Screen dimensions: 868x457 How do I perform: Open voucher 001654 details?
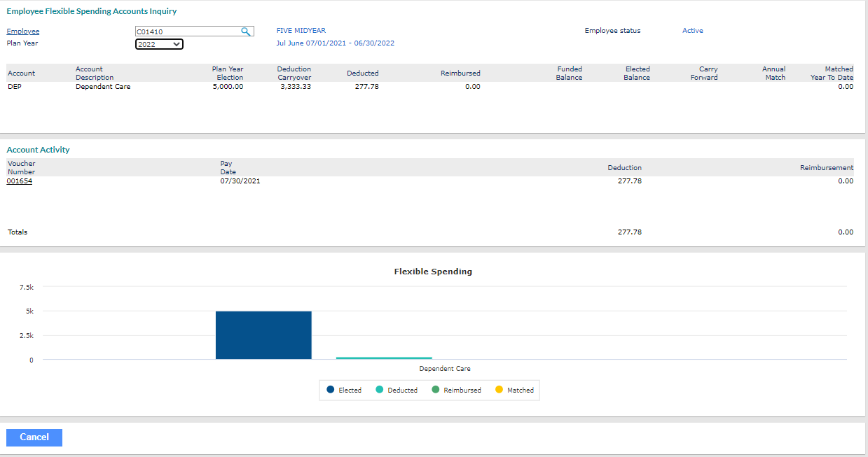tap(19, 181)
